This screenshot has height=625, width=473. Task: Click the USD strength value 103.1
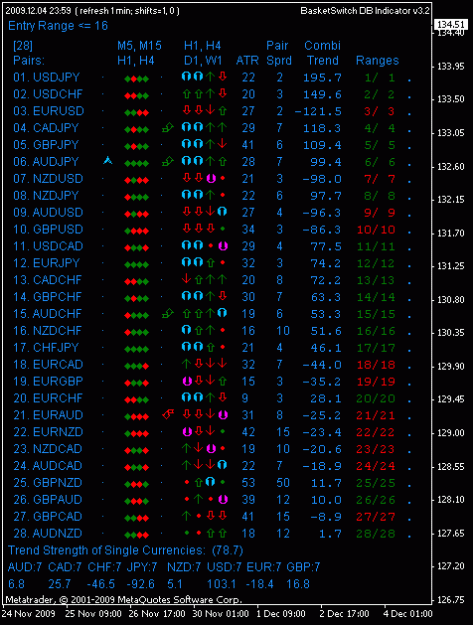[x=221, y=584]
